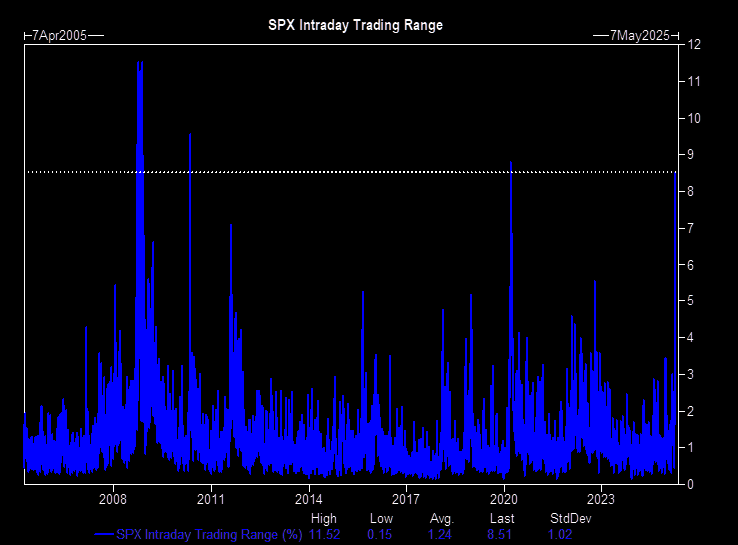738x545 pixels.
Task: Click the 2011 x-axis year label
Action: coord(211,498)
